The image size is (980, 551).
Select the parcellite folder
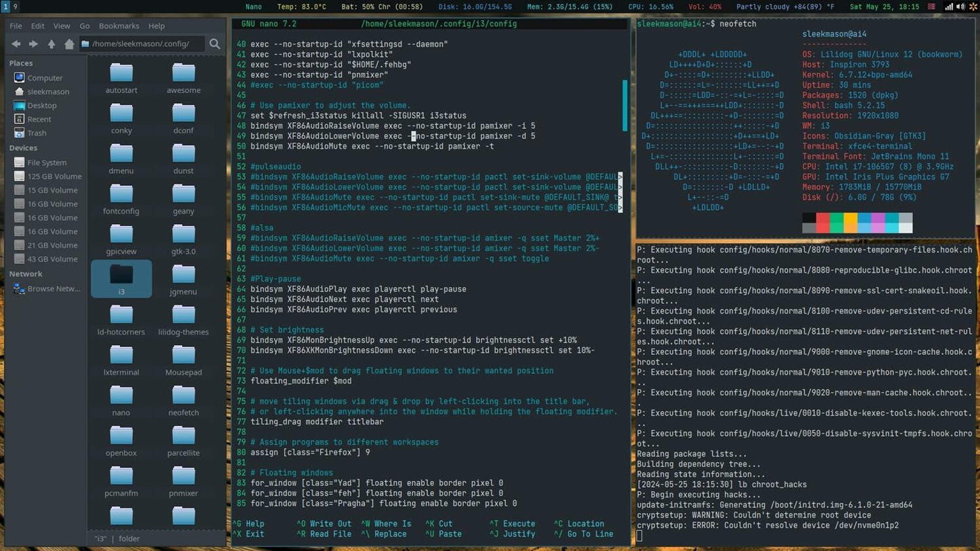pyautogui.click(x=184, y=441)
